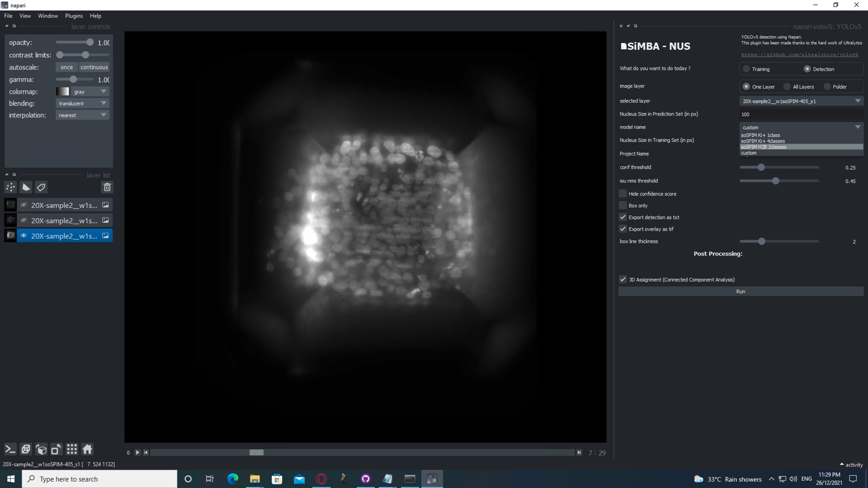Open the View menu

pyautogui.click(x=25, y=16)
